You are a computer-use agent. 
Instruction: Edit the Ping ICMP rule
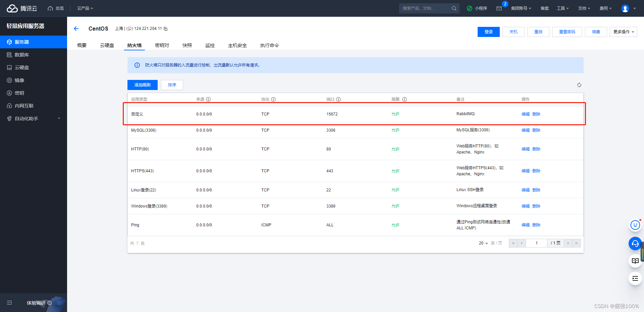pyautogui.click(x=526, y=225)
